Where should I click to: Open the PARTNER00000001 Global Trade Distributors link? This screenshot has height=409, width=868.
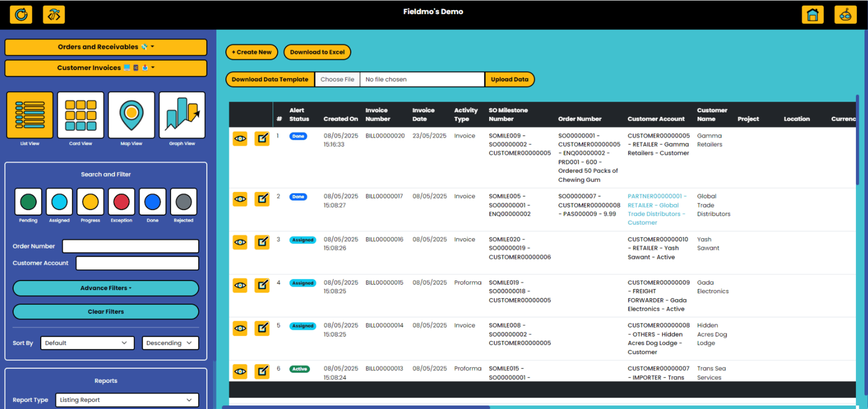(x=657, y=210)
